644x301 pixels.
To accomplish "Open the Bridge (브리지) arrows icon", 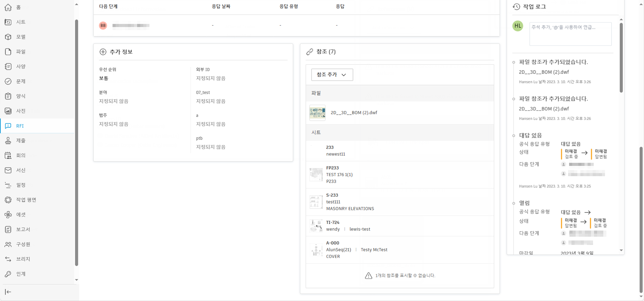I will click(x=8, y=259).
